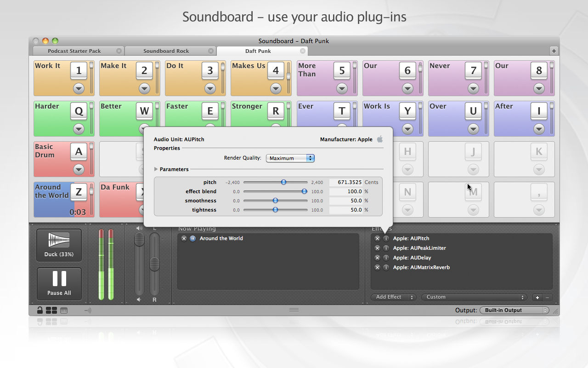Show info for AUPeakLimiter effect
Screen dimensions: 588x368
click(386, 248)
